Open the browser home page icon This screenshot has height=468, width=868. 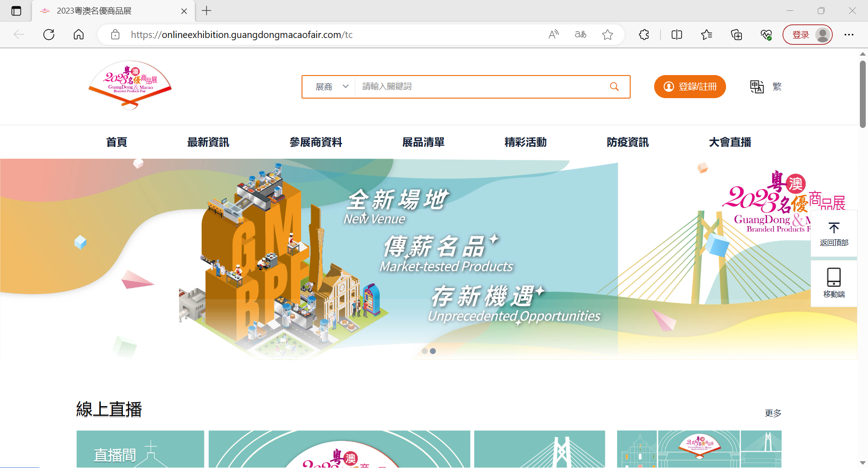pyautogui.click(x=79, y=35)
